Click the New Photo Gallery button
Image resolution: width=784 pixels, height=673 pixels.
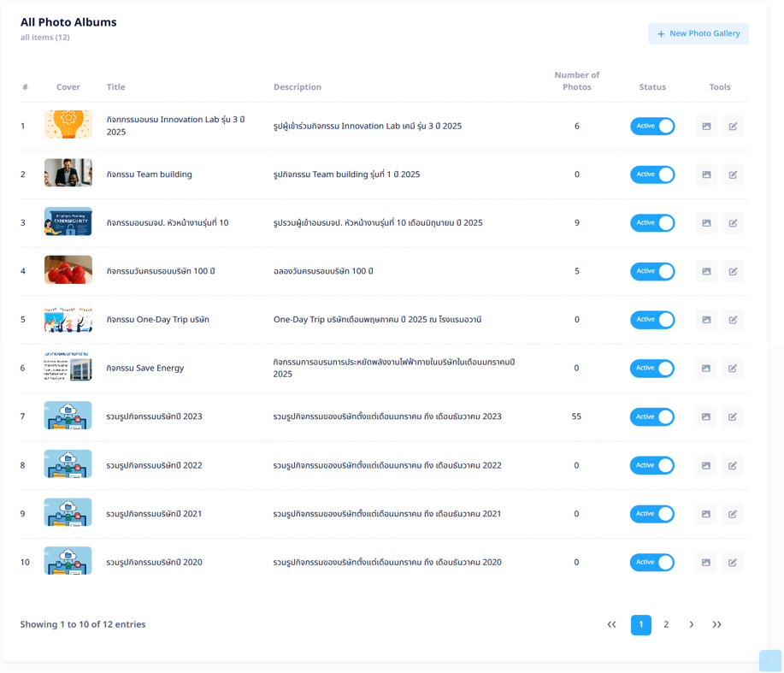tap(699, 34)
